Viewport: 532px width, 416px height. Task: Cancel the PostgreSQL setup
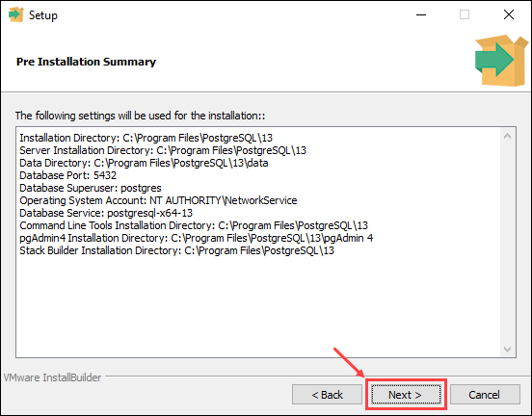point(485,394)
